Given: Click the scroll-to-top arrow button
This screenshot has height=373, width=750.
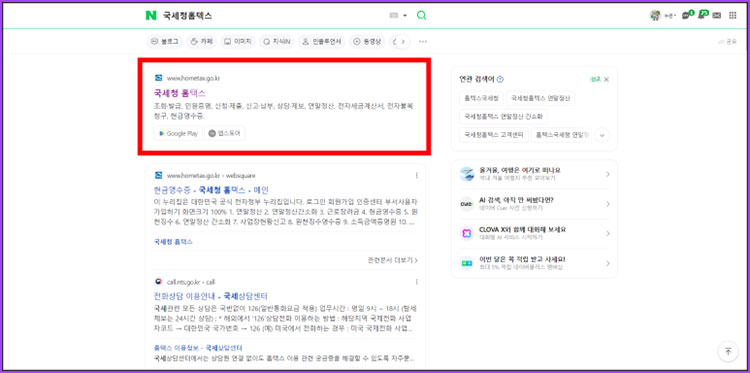Looking at the screenshot, I should click(728, 351).
